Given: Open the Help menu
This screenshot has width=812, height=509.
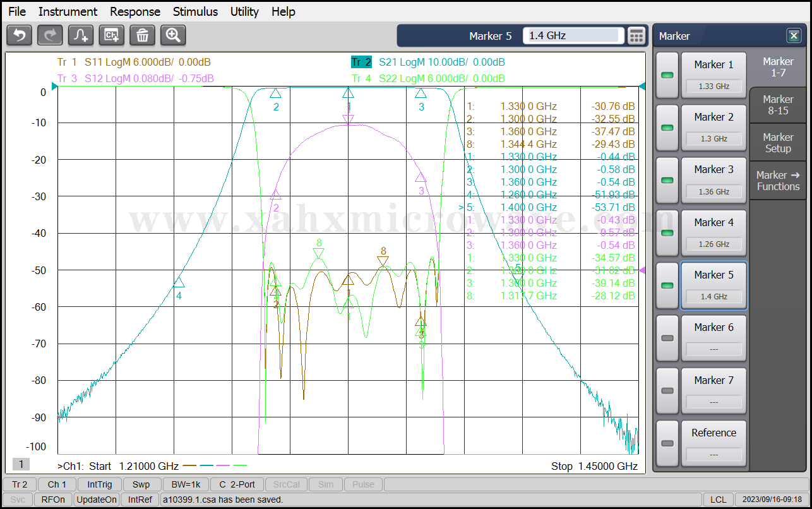Looking at the screenshot, I should 284,11.
